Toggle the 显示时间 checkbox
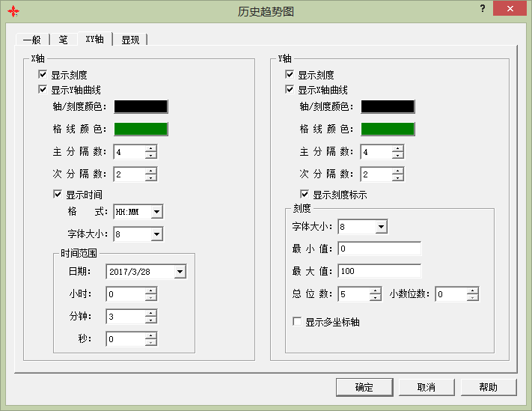Viewport: 532px width, 411px height. tap(58, 195)
